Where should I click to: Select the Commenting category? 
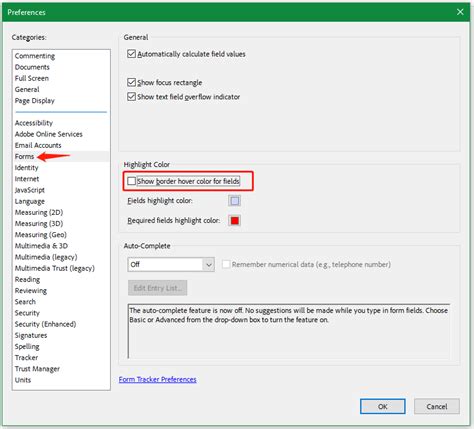point(35,56)
